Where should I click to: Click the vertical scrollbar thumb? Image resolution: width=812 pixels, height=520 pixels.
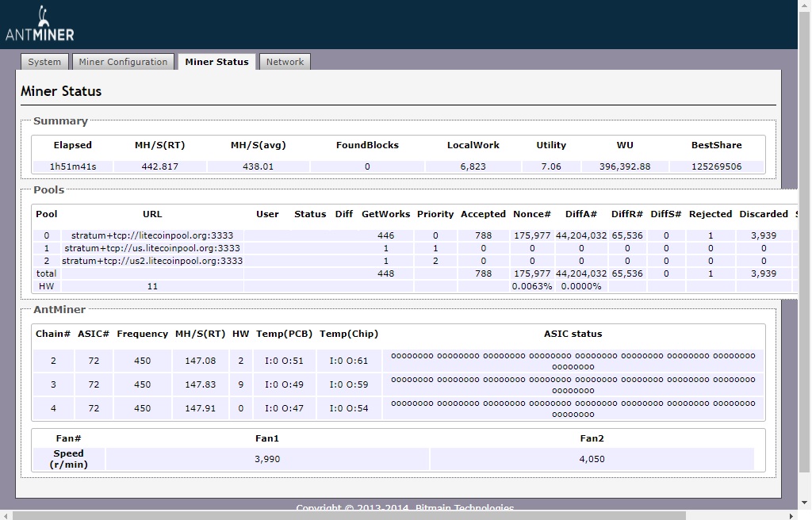(x=804, y=242)
